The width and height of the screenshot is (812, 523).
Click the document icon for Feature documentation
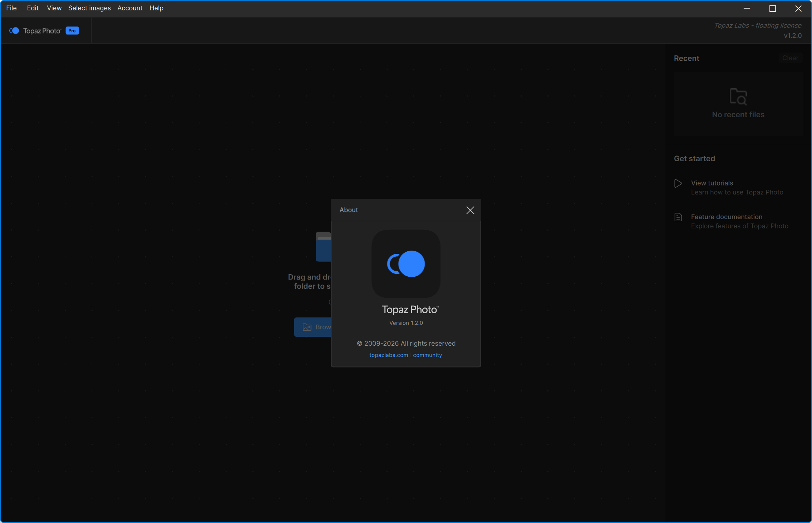(x=678, y=217)
